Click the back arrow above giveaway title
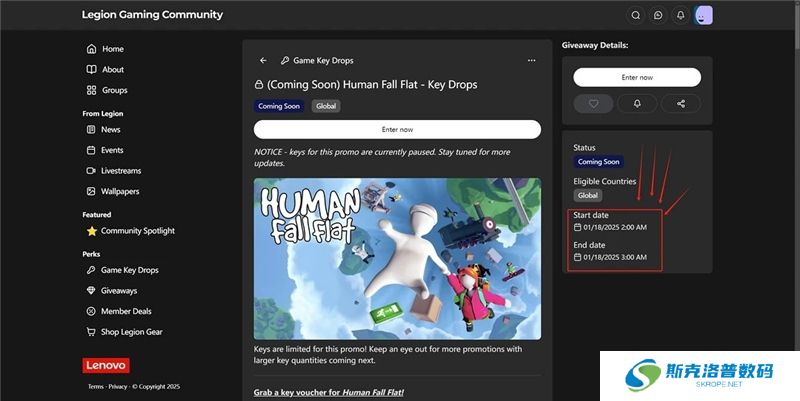 263,60
